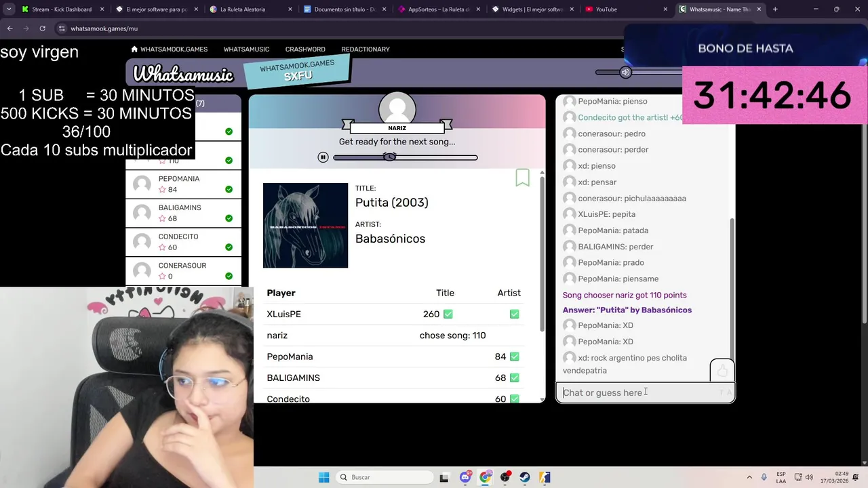
Task: Click 'Song chooser nariz got 110 points' message
Action: click(625, 295)
